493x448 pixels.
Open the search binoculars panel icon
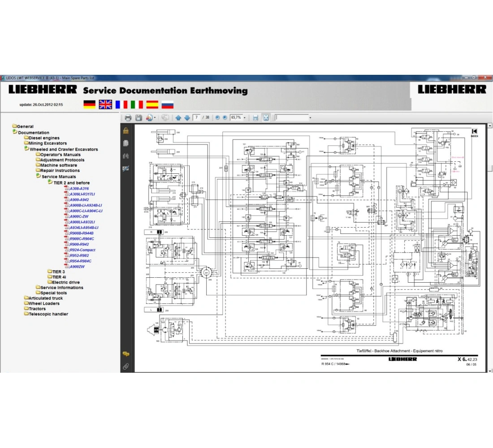point(126,156)
